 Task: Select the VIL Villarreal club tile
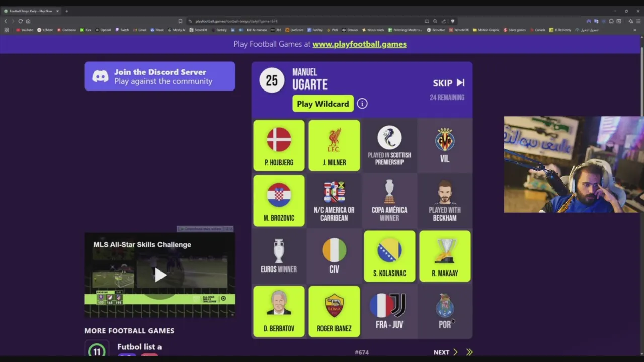point(445,146)
